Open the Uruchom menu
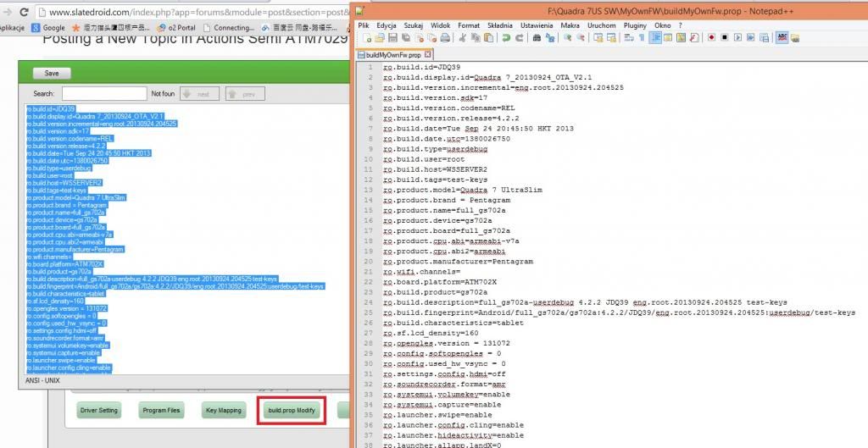 pos(602,25)
